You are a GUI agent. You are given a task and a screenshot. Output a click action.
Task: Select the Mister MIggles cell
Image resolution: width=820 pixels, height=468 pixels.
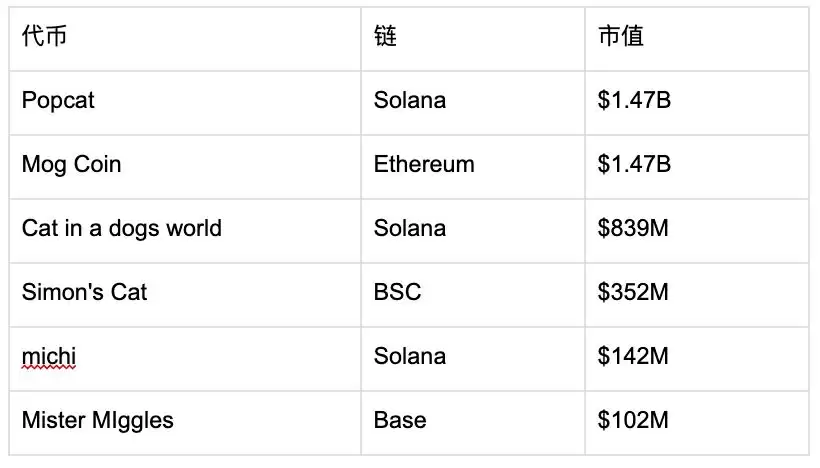97,421
